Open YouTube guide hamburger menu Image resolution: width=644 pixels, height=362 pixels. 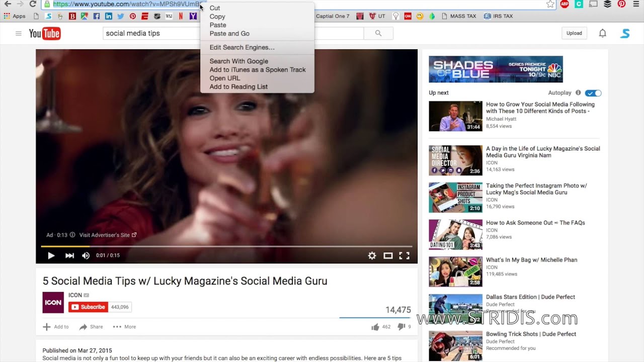(x=18, y=34)
